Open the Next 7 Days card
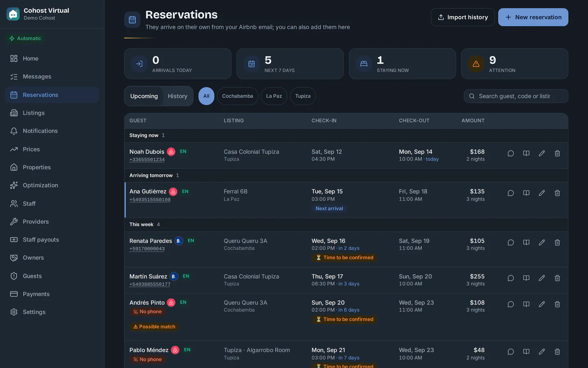 [x=290, y=64]
